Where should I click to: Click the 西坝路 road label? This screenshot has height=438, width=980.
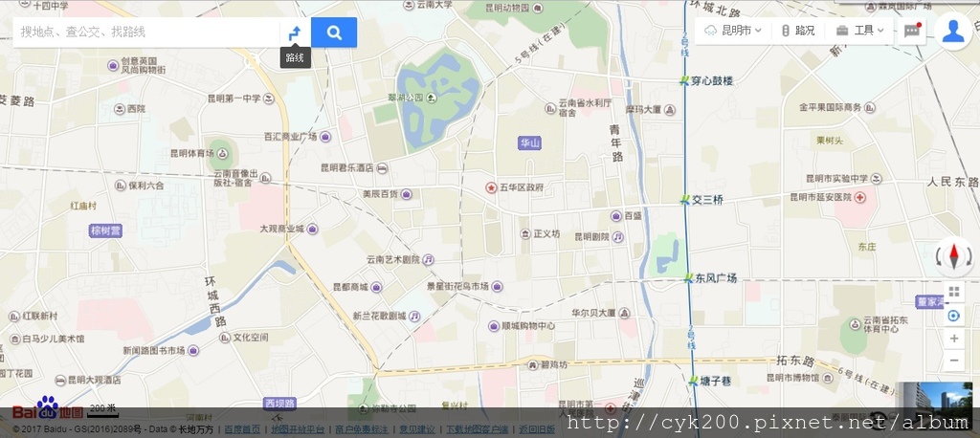[x=279, y=403]
